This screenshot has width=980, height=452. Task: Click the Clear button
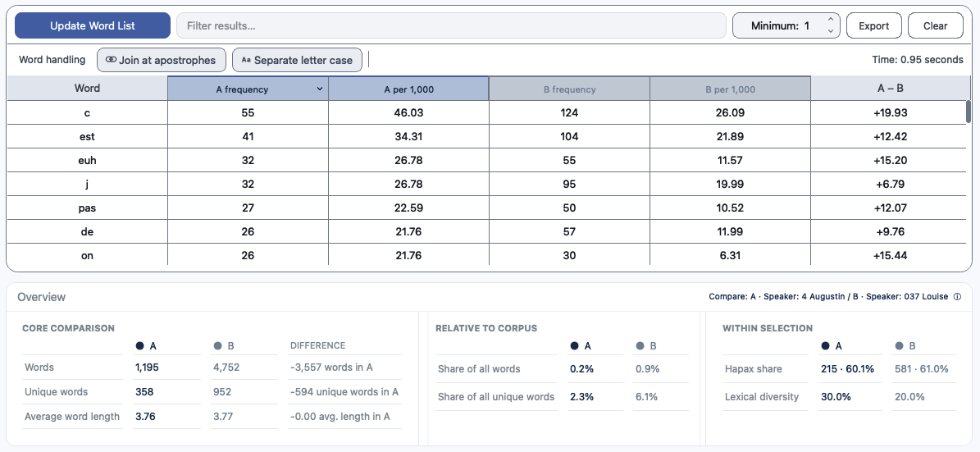[x=936, y=25]
